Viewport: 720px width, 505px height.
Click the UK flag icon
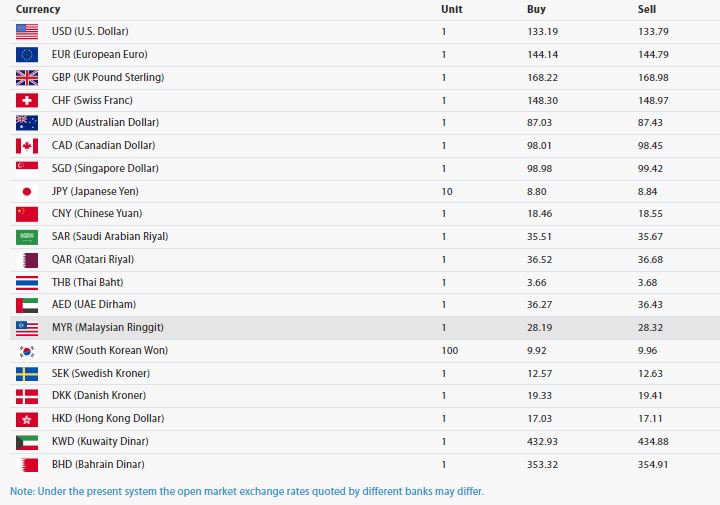(x=27, y=77)
